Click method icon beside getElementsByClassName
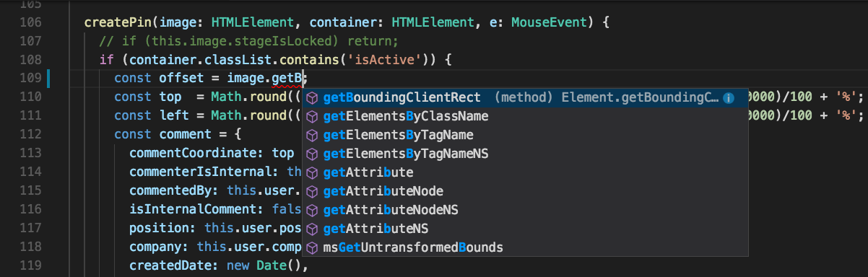Image resolution: width=868 pixels, height=277 pixels. [312, 116]
